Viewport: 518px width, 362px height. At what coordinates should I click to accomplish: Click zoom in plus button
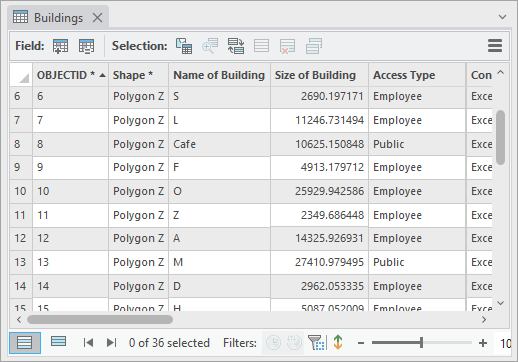pyautogui.click(x=483, y=343)
